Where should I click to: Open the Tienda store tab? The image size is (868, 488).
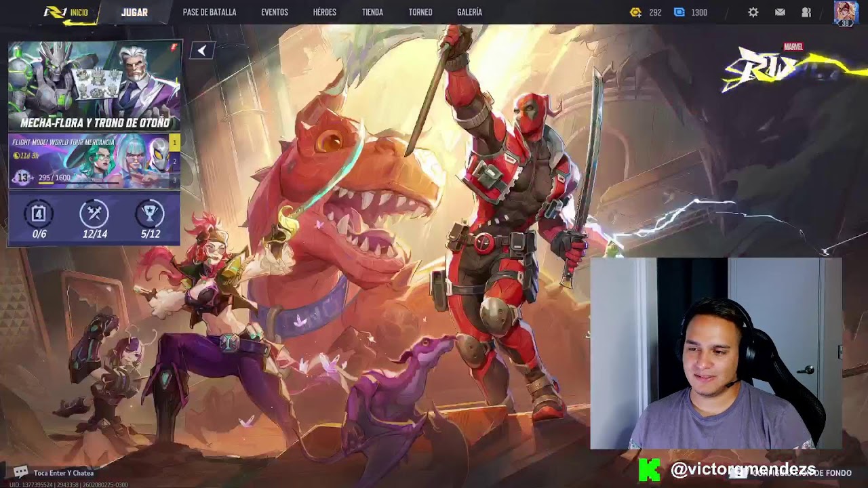(x=372, y=12)
